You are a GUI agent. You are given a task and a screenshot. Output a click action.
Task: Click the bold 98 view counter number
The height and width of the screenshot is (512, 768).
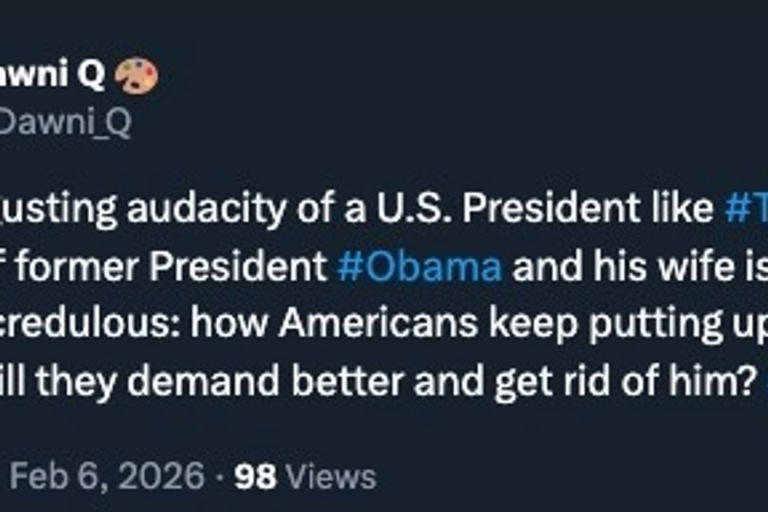255,476
